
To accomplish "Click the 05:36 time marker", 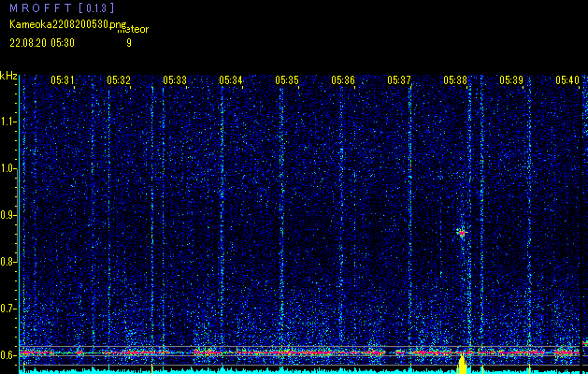I will pos(343,79).
